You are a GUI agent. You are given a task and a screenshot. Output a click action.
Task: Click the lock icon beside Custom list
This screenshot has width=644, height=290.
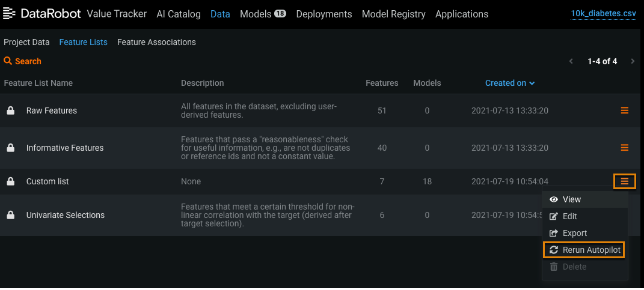(x=10, y=181)
